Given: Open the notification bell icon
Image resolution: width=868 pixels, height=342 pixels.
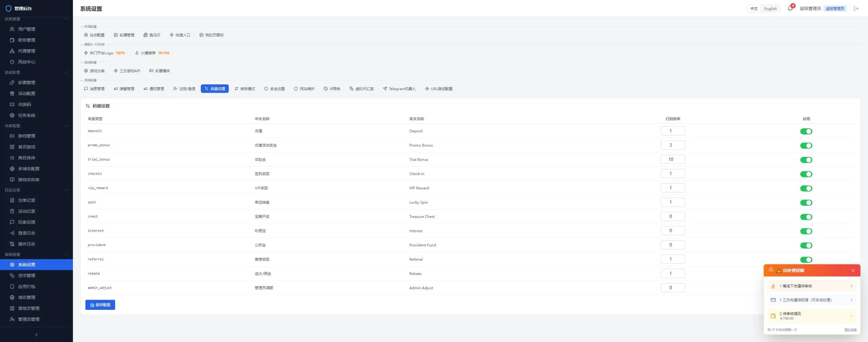Looking at the screenshot, I should [x=790, y=8].
